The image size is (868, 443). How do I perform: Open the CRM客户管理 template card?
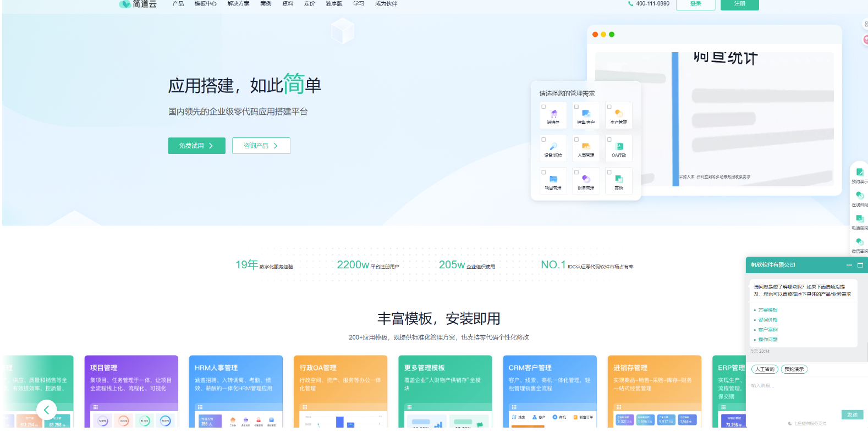[x=550, y=391]
